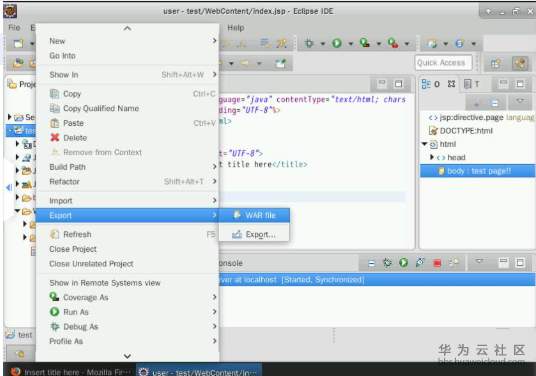Open the Import submenu

[127, 201]
